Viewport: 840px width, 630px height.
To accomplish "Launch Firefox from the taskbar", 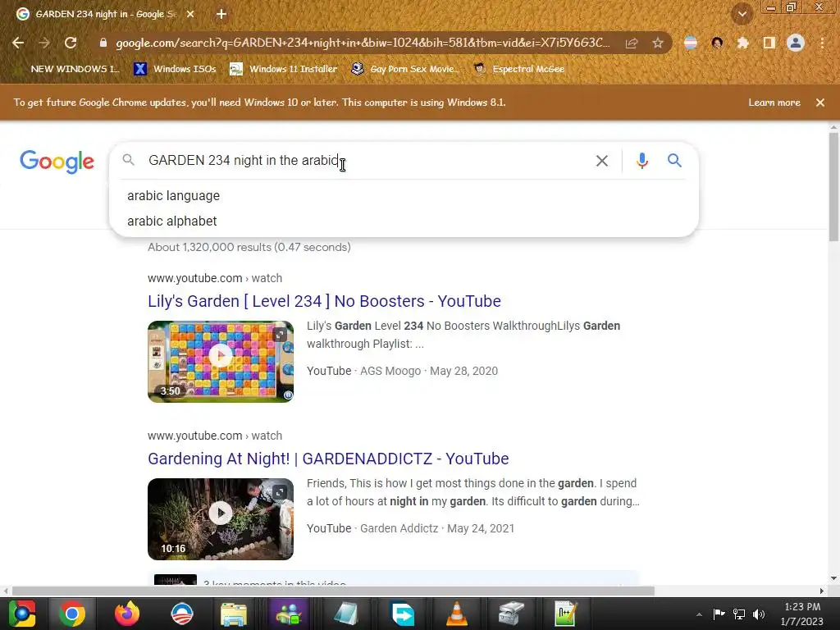I will [127, 614].
